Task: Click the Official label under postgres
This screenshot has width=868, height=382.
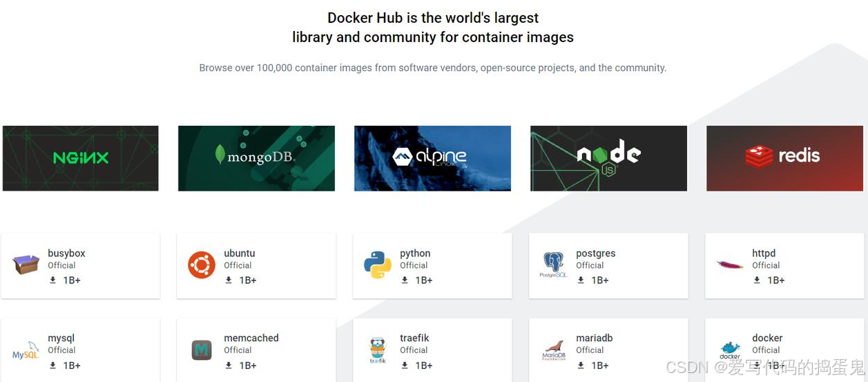Action: click(590, 265)
